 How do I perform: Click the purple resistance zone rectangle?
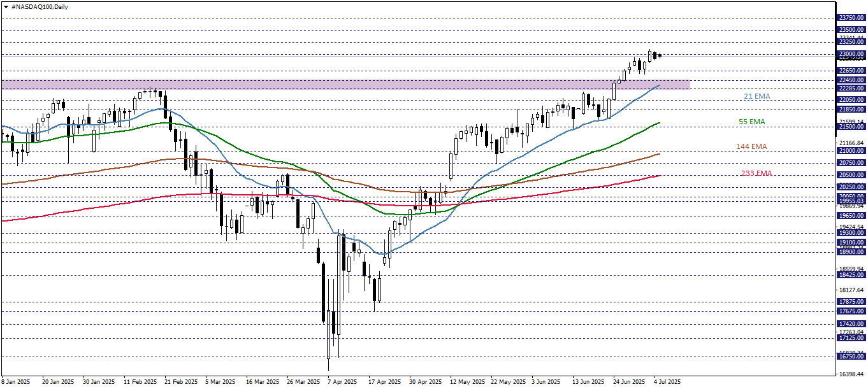(x=345, y=84)
